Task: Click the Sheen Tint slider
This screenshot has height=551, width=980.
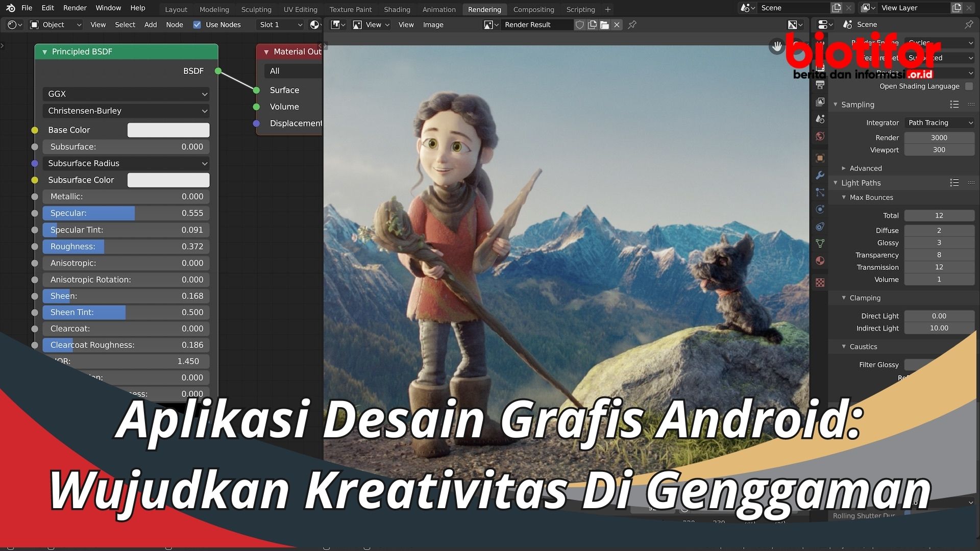Action: click(x=126, y=312)
